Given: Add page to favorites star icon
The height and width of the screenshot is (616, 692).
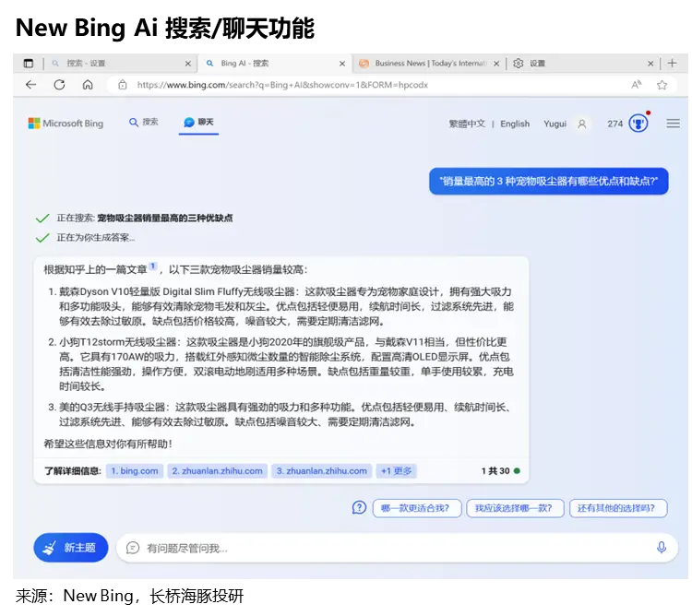Looking at the screenshot, I should coord(662,85).
